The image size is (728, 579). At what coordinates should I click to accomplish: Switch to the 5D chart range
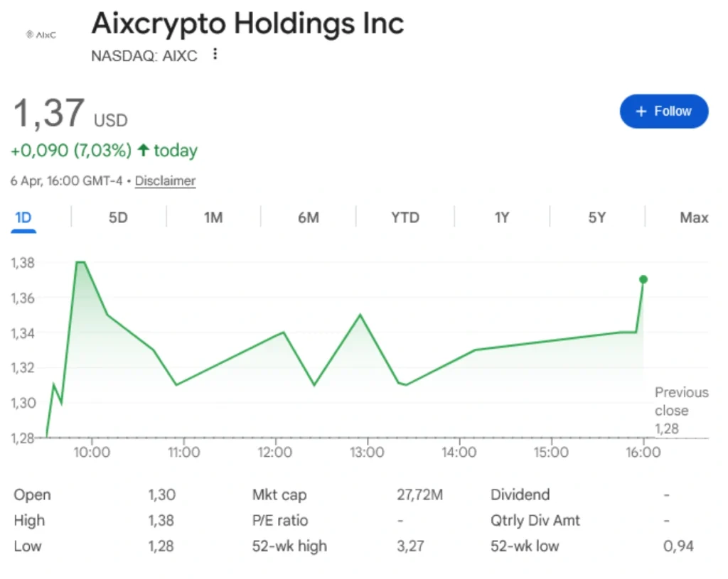[118, 217]
